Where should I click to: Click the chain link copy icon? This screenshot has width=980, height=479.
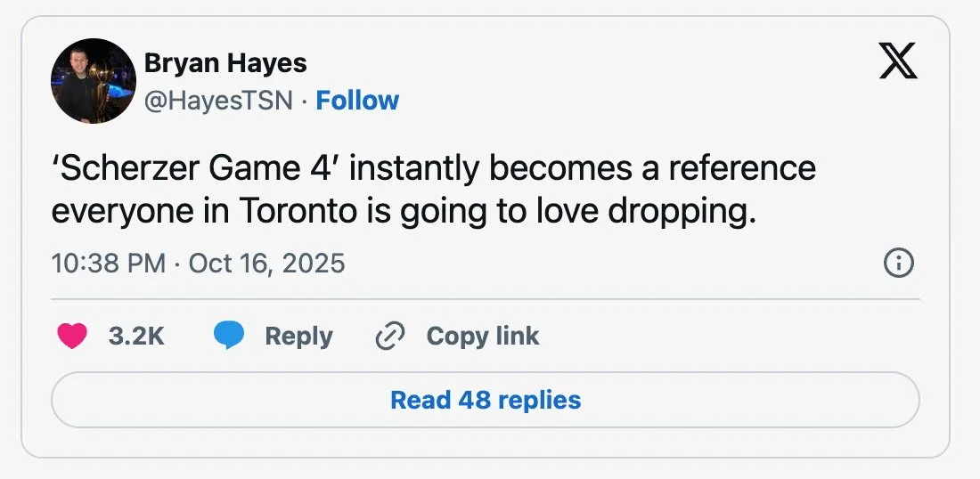[390, 336]
